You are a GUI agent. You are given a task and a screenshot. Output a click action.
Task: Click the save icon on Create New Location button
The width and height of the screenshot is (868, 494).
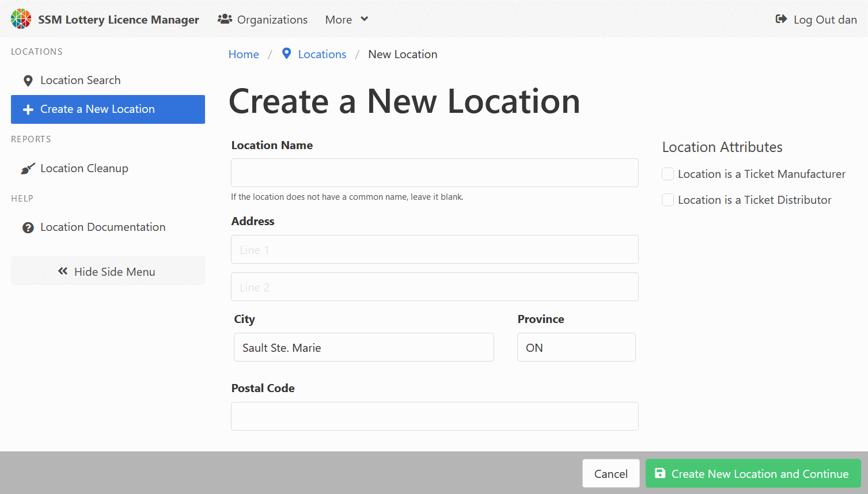[x=660, y=473]
